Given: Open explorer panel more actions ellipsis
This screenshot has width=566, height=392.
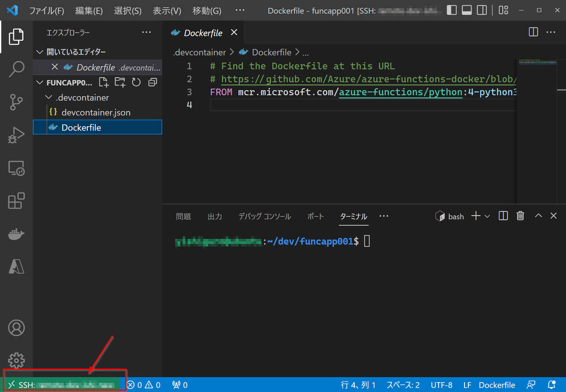Looking at the screenshot, I should (x=147, y=32).
